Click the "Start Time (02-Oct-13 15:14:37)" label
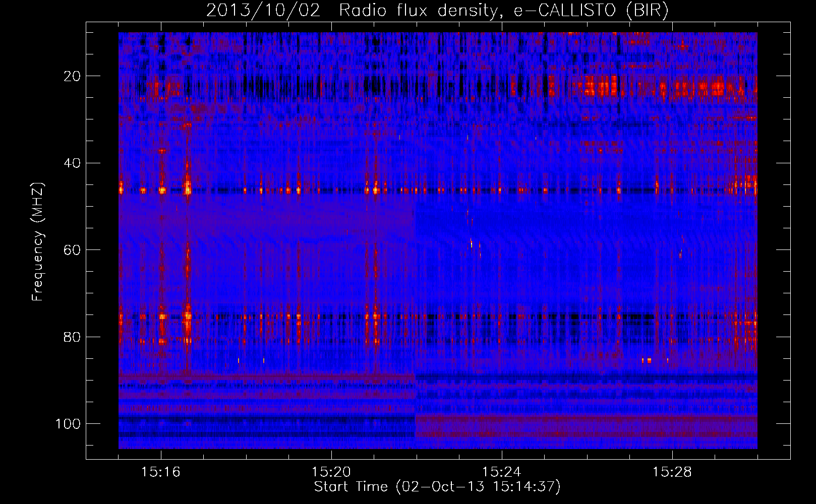 pyautogui.click(x=437, y=487)
